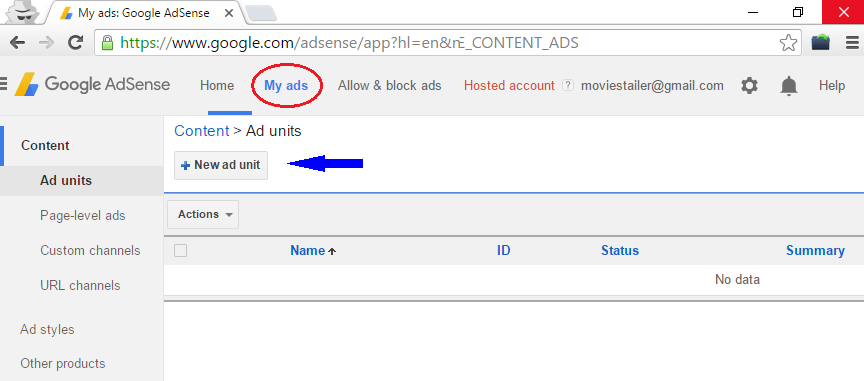Bookmark page with star icon
864x381 pixels.
pyautogui.click(x=789, y=42)
